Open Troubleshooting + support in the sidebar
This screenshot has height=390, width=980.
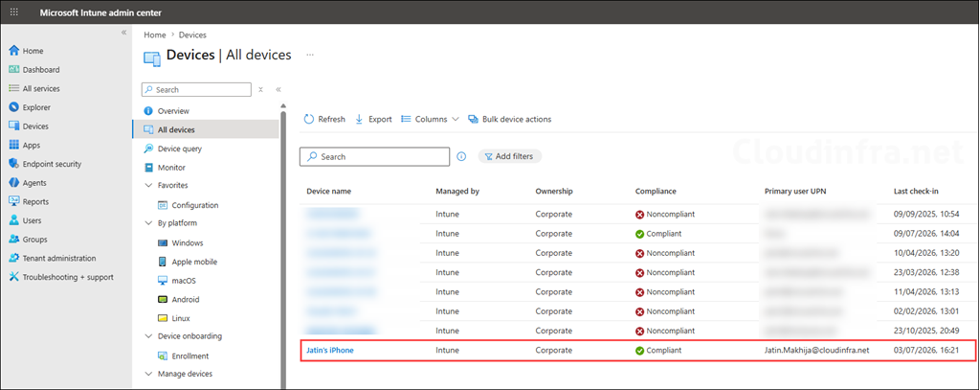point(68,277)
